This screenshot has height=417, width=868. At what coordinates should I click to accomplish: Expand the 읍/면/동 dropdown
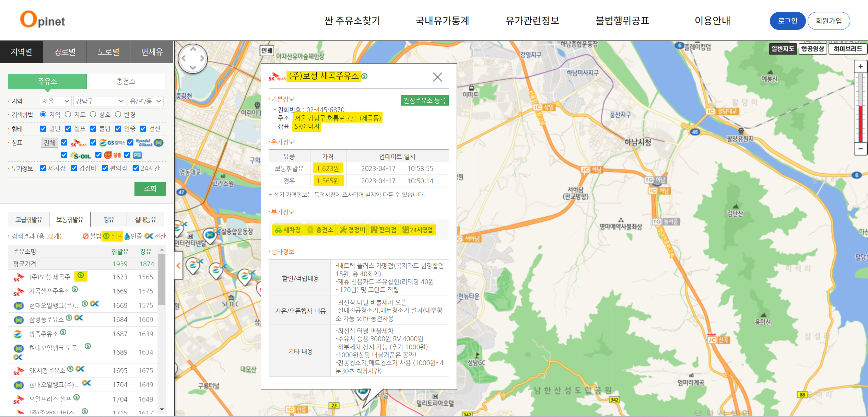(x=145, y=101)
